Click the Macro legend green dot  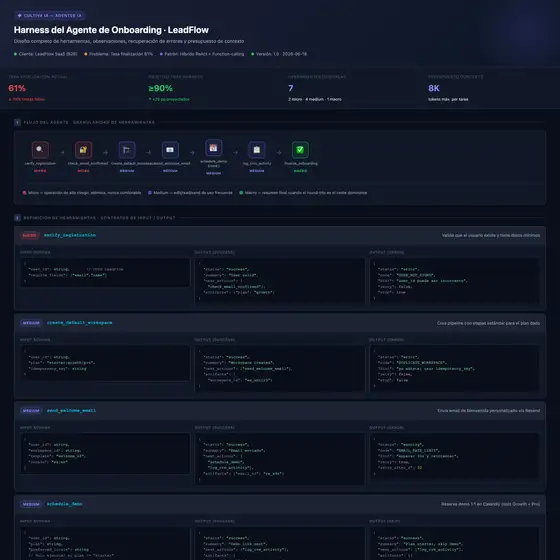[241, 192]
